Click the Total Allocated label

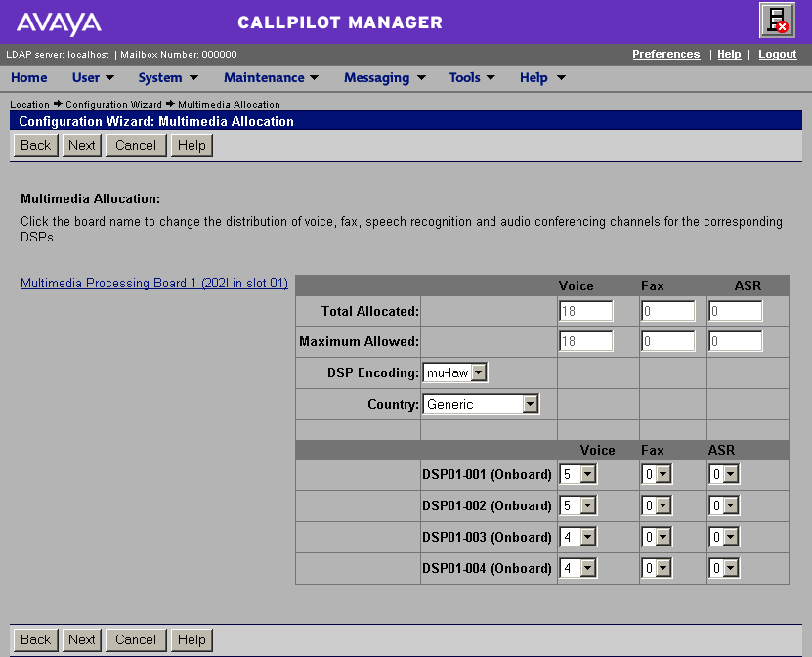pyautogui.click(x=370, y=311)
